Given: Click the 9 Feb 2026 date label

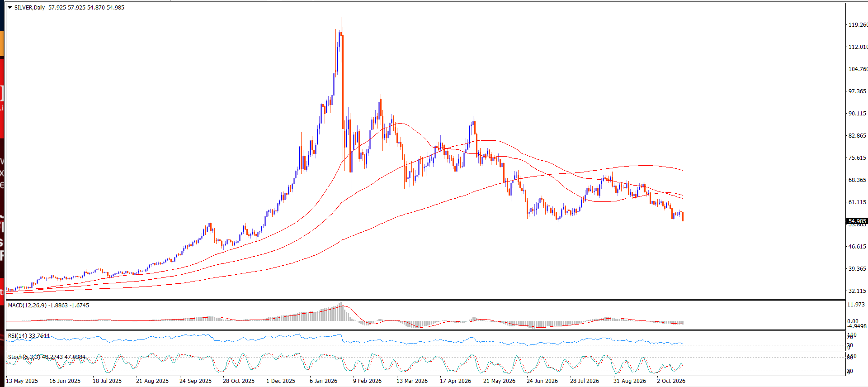Looking at the screenshot, I should pos(367,381).
